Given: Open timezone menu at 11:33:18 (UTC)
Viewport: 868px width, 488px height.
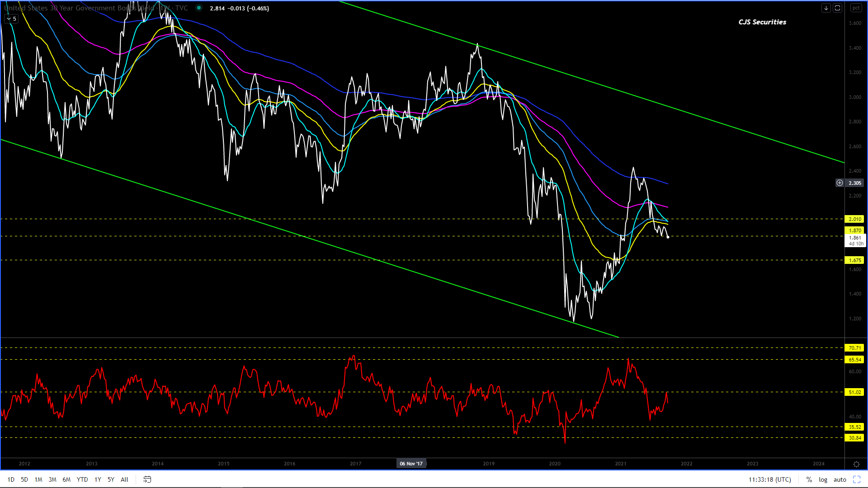Looking at the screenshot, I should pos(769,479).
